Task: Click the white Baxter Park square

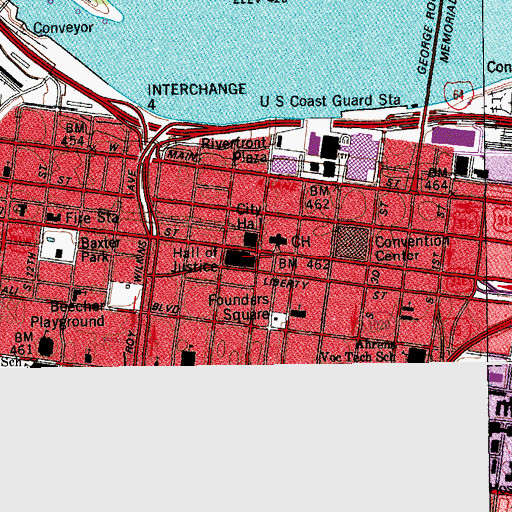Action: pos(59,245)
